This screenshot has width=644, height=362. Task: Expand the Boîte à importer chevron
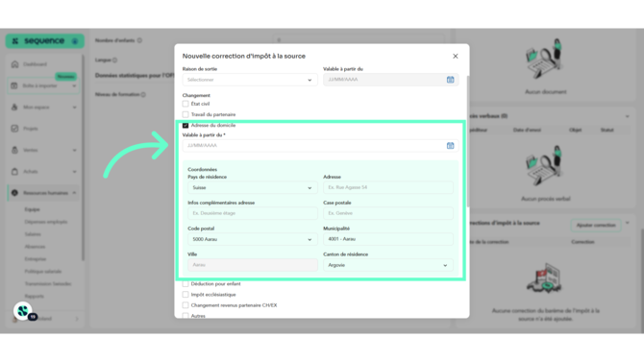tap(74, 85)
